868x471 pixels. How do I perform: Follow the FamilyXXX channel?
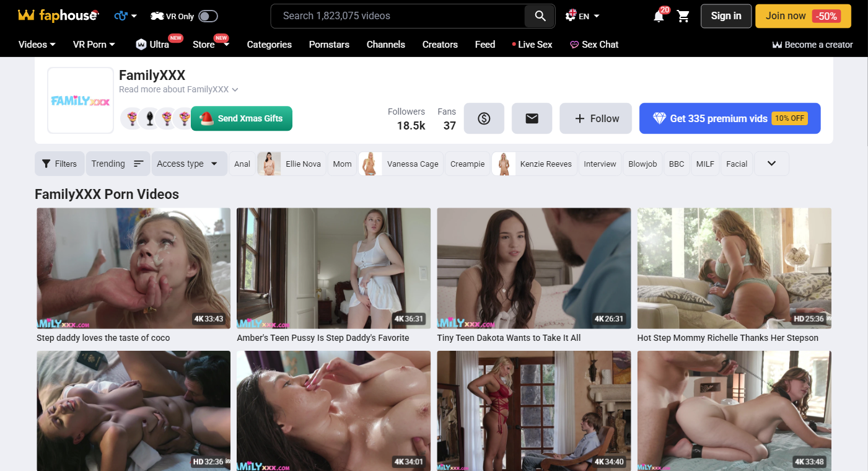(x=596, y=118)
